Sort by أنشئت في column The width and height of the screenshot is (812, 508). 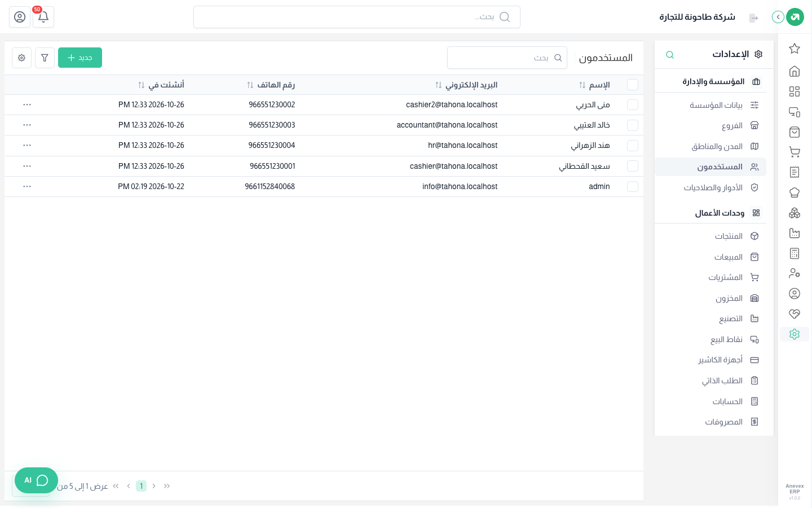(x=161, y=85)
